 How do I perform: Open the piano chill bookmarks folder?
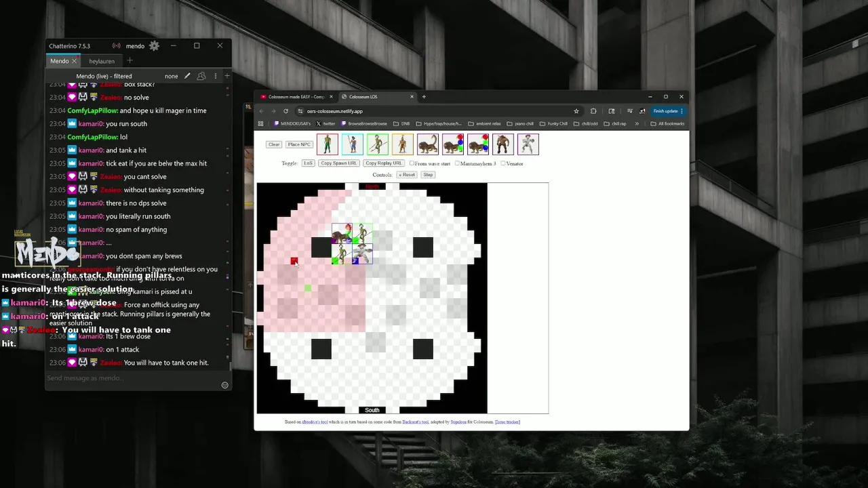coord(521,124)
